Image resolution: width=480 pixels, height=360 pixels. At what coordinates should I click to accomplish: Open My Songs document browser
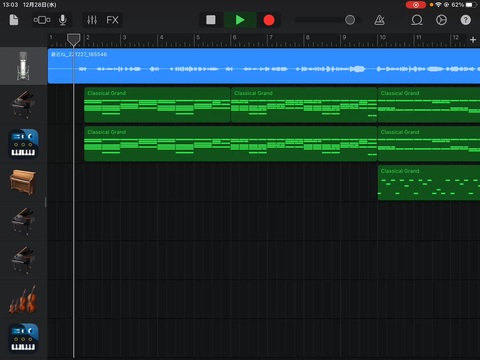[14, 20]
